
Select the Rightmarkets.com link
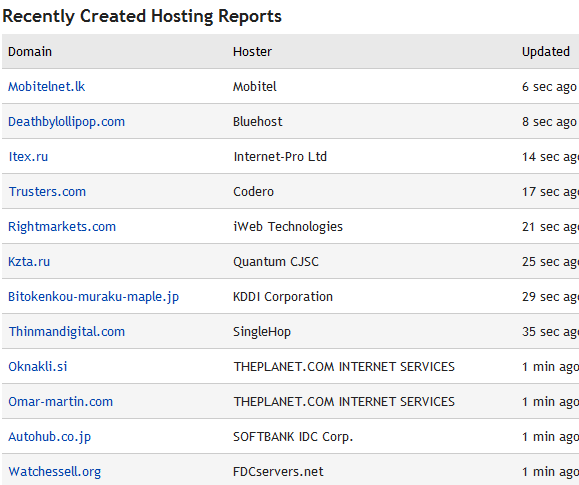pos(62,226)
